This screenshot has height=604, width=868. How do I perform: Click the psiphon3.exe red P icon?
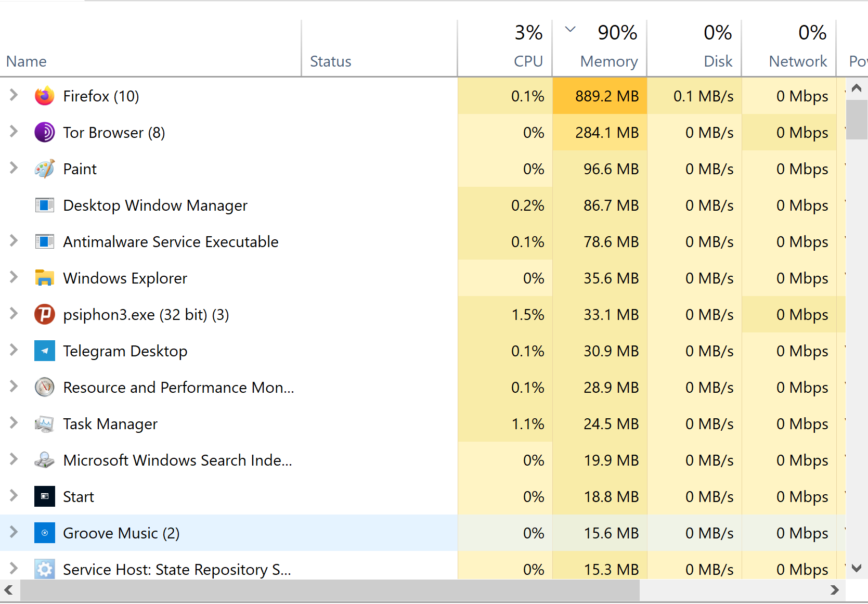pos(45,315)
